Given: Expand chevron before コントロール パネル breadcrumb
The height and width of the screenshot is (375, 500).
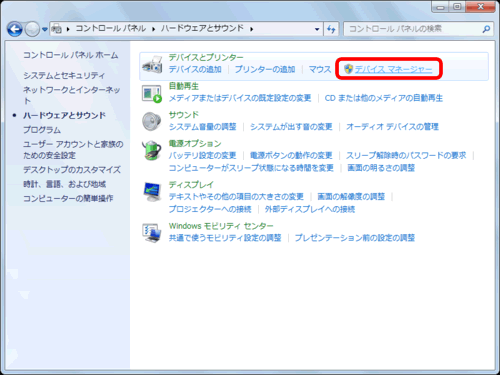Looking at the screenshot, I should coord(68,29).
